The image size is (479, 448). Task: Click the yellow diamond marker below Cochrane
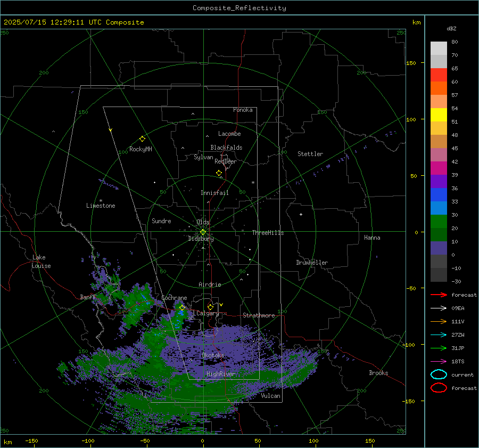point(182,307)
